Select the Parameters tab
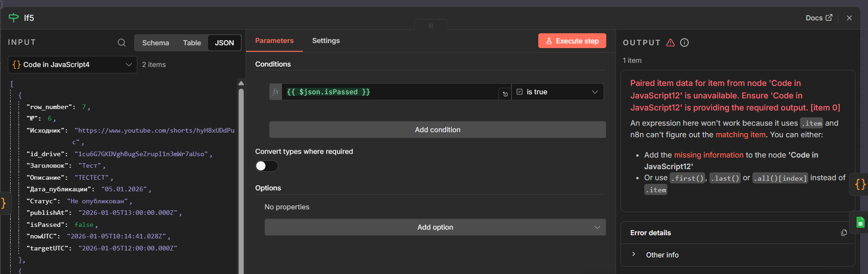 coord(274,41)
